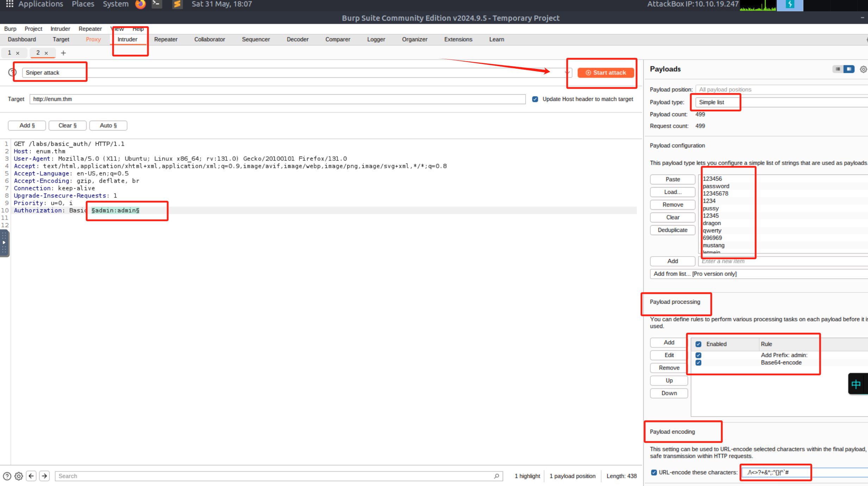Disable the Add Prefix admin: rule
The image size is (868, 486).
pyautogui.click(x=698, y=355)
